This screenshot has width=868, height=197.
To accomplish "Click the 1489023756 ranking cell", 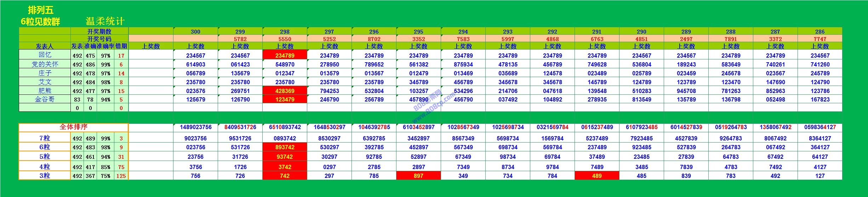I will pos(195,127).
